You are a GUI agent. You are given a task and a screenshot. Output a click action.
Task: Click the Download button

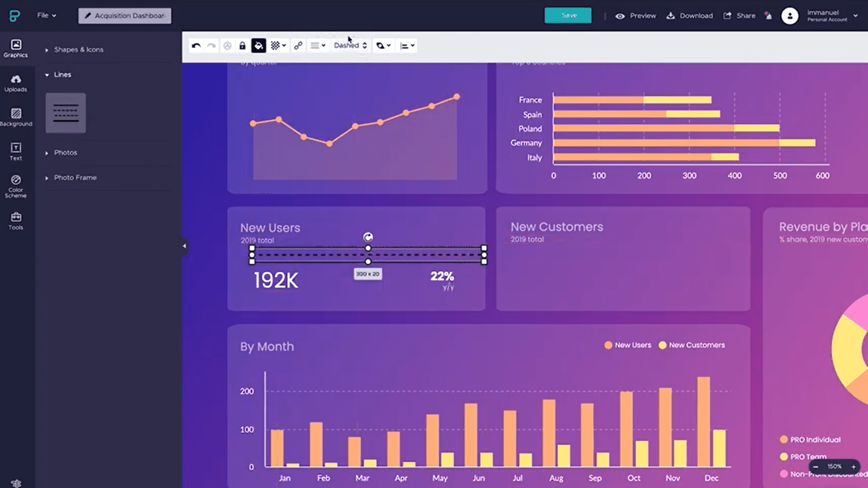[690, 16]
